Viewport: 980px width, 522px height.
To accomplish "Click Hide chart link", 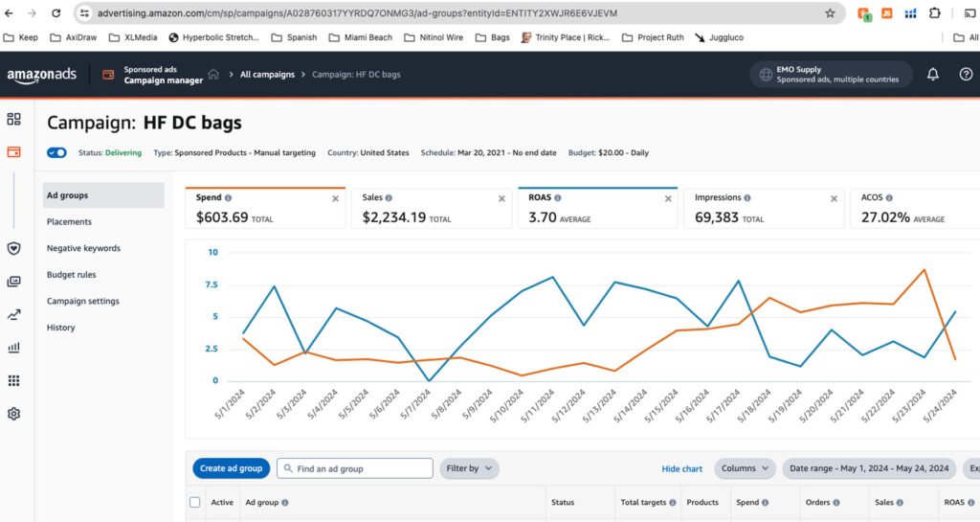I will tap(681, 469).
